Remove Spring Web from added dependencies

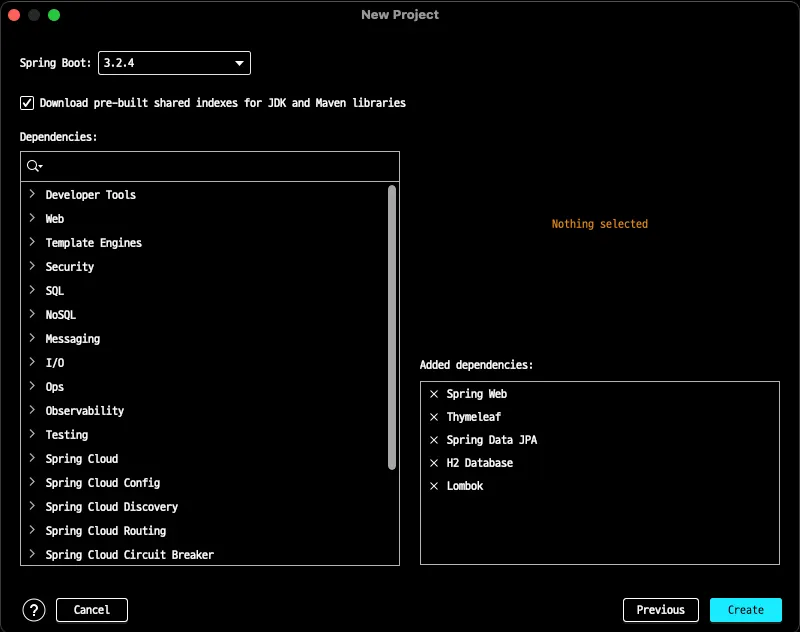(434, 394)
